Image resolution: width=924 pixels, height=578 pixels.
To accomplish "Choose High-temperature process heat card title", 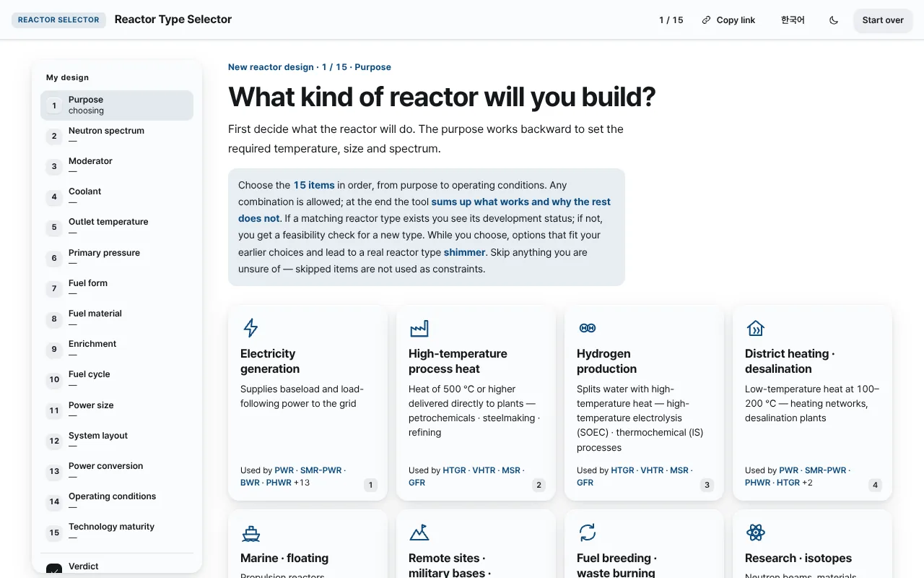I will pos(458,361).
